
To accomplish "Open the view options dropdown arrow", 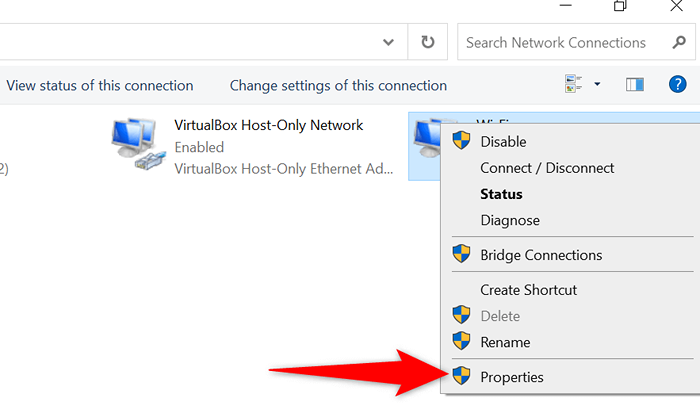I will point(597,84).
